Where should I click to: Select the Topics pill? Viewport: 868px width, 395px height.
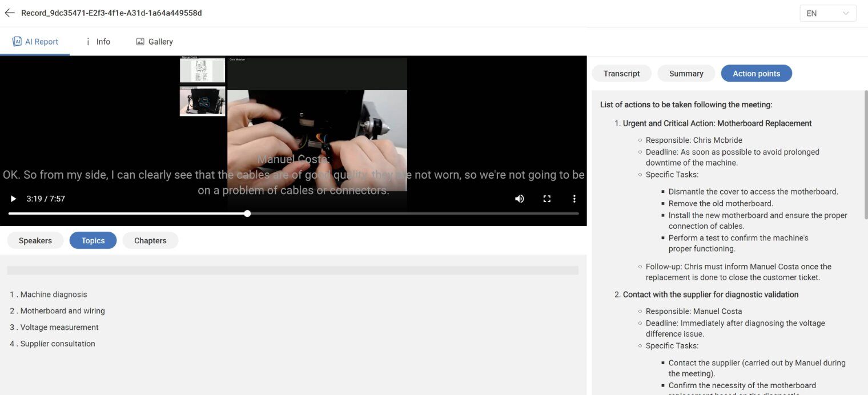93,240
